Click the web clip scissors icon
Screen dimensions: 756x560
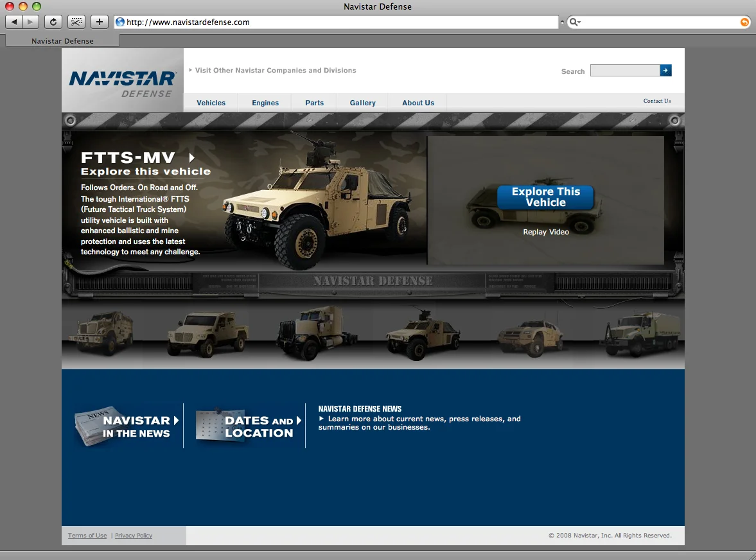click(76, 22)
